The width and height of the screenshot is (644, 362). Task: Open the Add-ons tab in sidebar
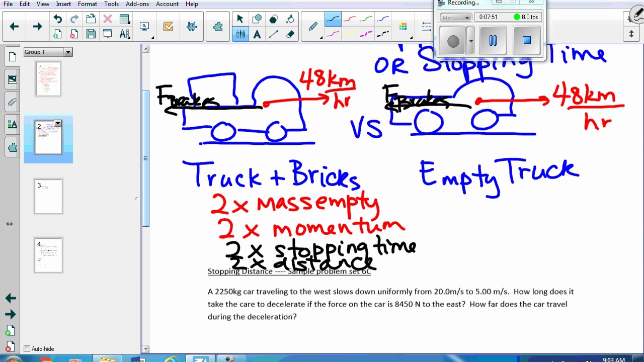[13, 148]
